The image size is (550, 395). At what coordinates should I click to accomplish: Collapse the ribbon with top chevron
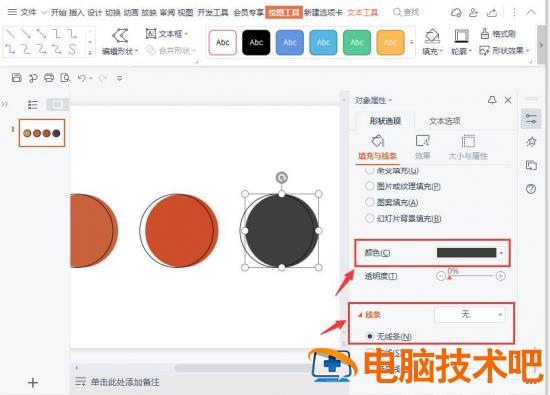click(x=531, y=12)
